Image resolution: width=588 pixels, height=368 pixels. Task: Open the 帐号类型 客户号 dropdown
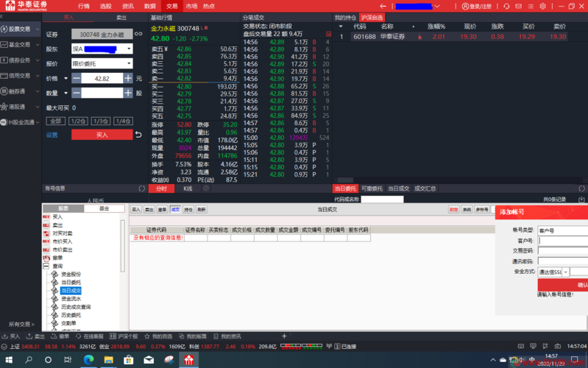tap(562, 230)
